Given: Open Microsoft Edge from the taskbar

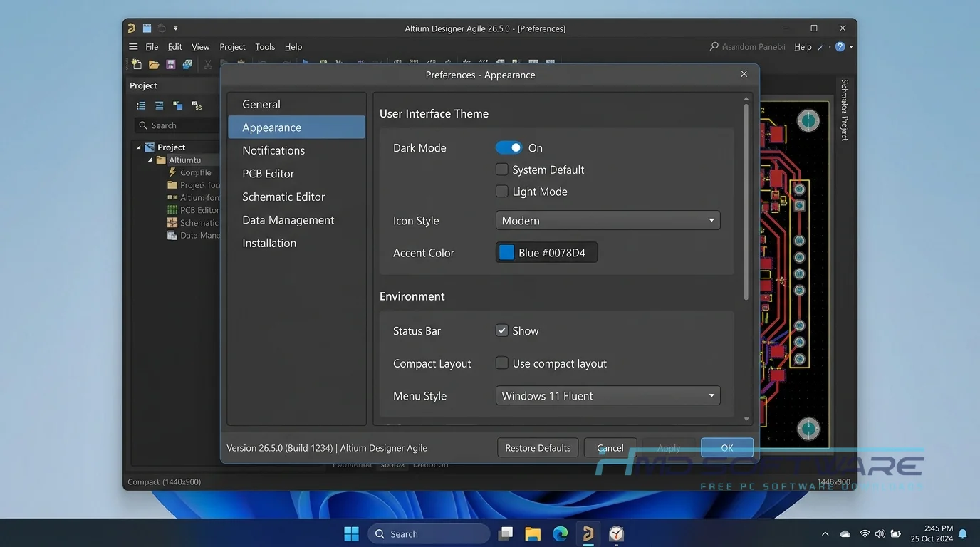Looking at the screenshot, I should (561, 533).
